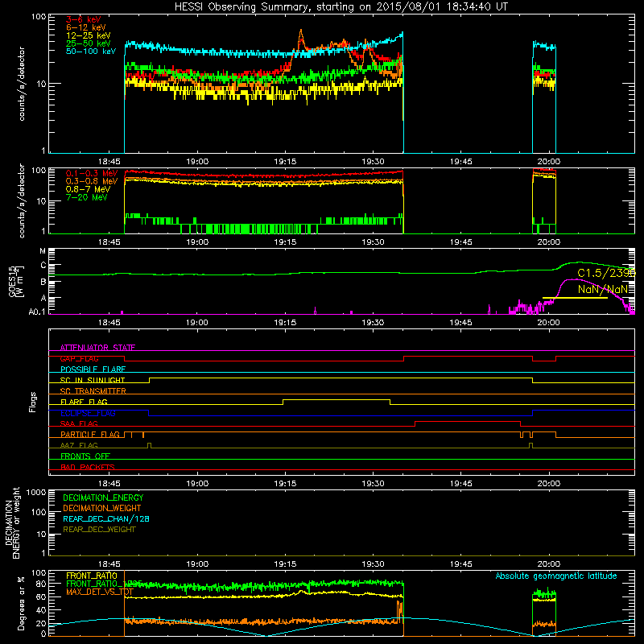
Task: Click the green 25-50 keV legend label
Action: [89, 43]
